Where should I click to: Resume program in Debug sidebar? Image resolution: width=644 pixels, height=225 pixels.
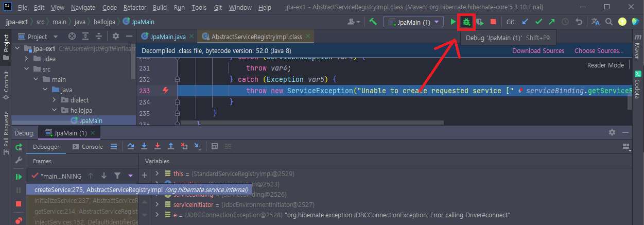(19, 177)
